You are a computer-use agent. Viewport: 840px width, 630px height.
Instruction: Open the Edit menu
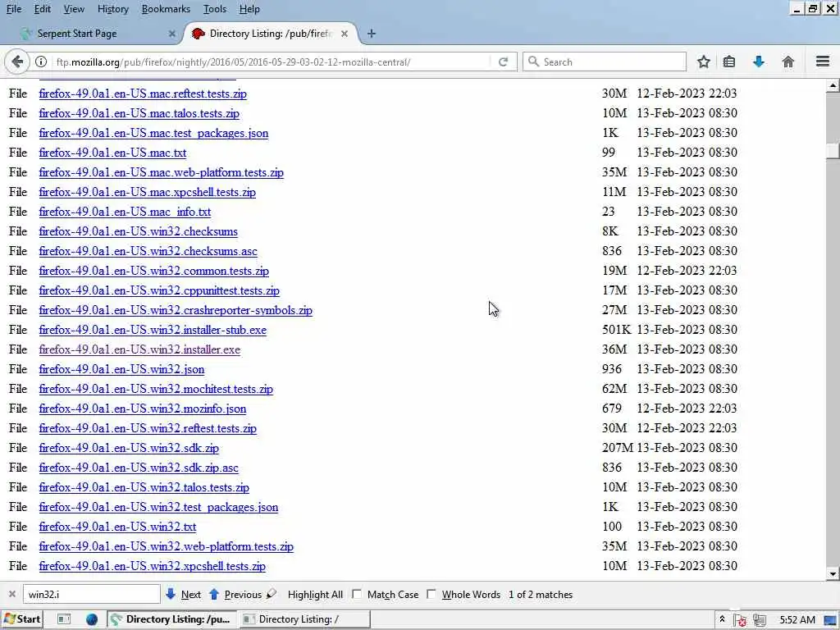click(x=43, y=9)
